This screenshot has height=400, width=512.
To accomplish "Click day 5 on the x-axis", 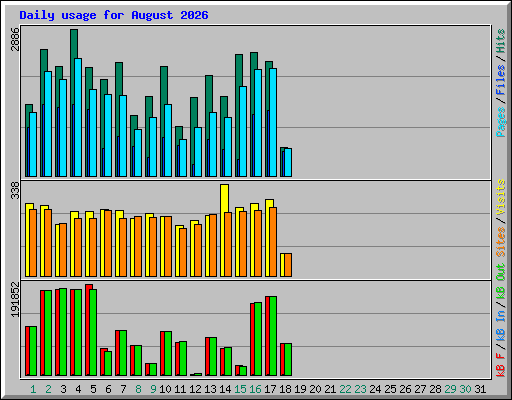I will coord(93,389).
